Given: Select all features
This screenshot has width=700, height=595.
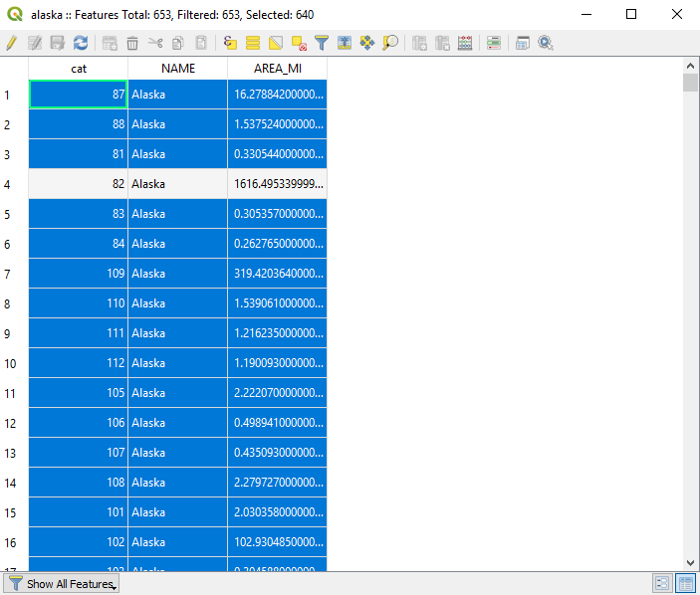Looking at the screenshot, I should click(x=253, y=43).
